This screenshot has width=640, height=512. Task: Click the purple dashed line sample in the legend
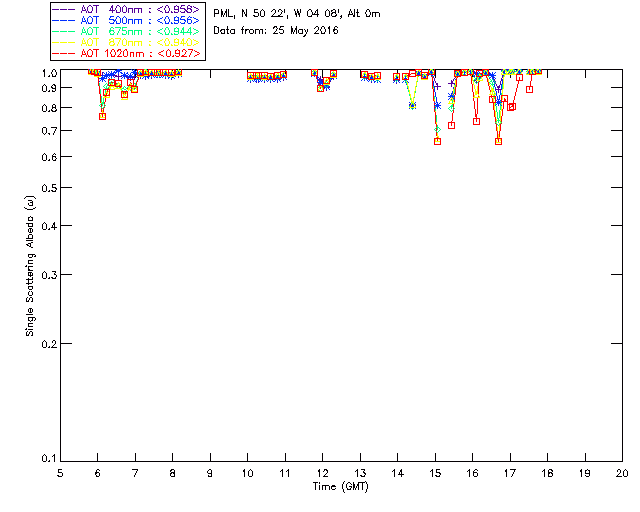click(64, 9)
